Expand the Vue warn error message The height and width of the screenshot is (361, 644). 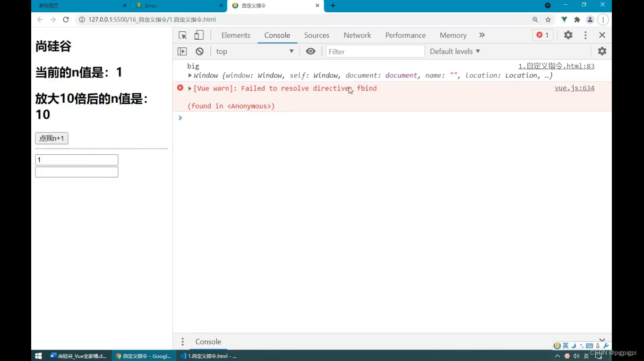point(190,88)
